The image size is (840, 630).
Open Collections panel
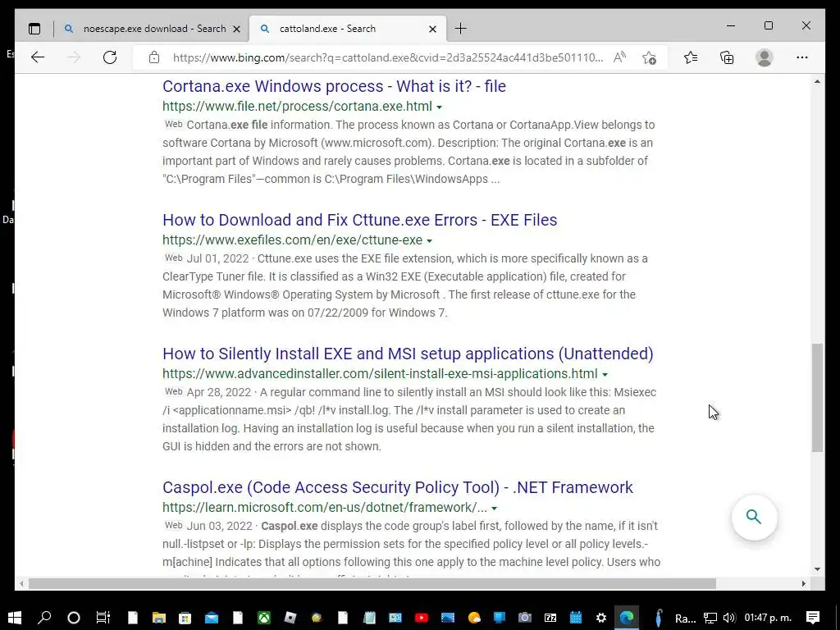(x=727, y=57)
